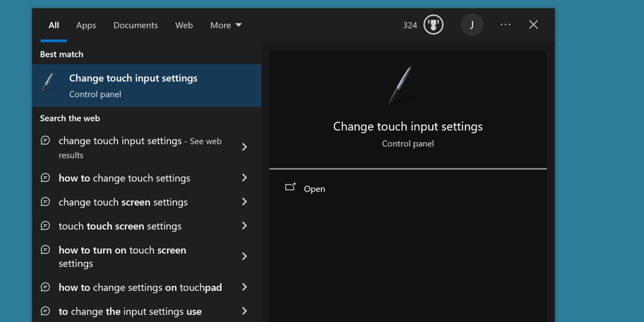Expand the chevron next to change touch screen settings
Viewport: 644px width, 322px height.
point(244,202)
